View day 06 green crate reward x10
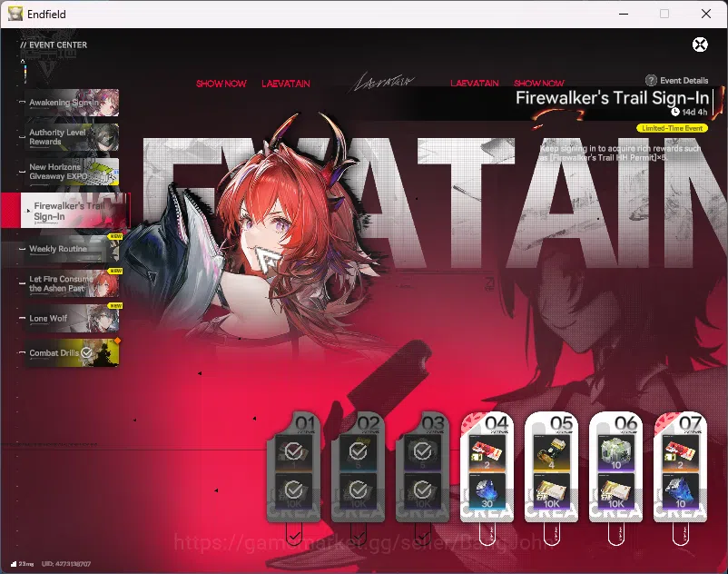 (616, 453)
